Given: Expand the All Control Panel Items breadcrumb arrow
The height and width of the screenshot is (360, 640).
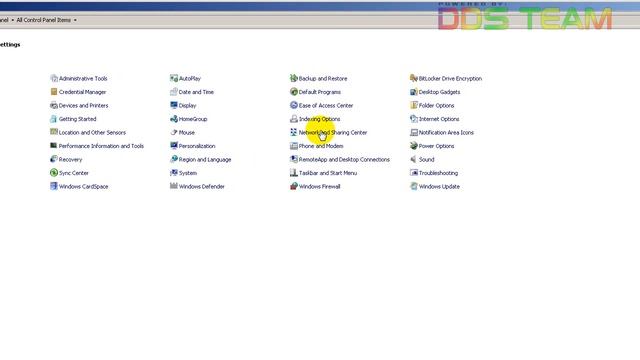Looking at the screenshot, I should pos(75,20).
